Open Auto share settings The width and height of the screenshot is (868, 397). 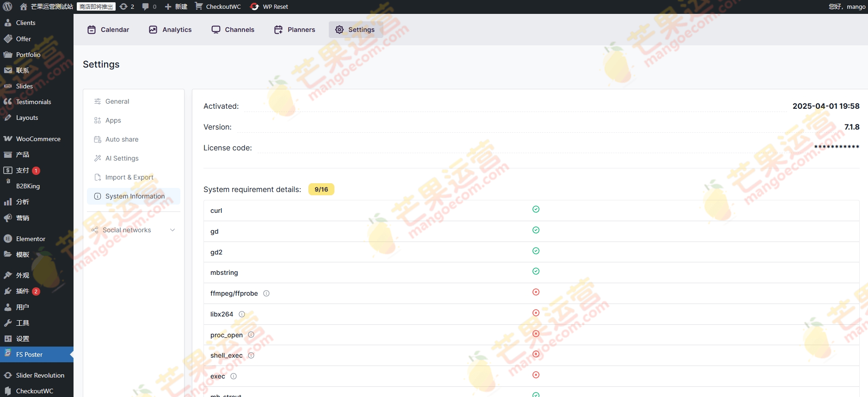(122, 139)
